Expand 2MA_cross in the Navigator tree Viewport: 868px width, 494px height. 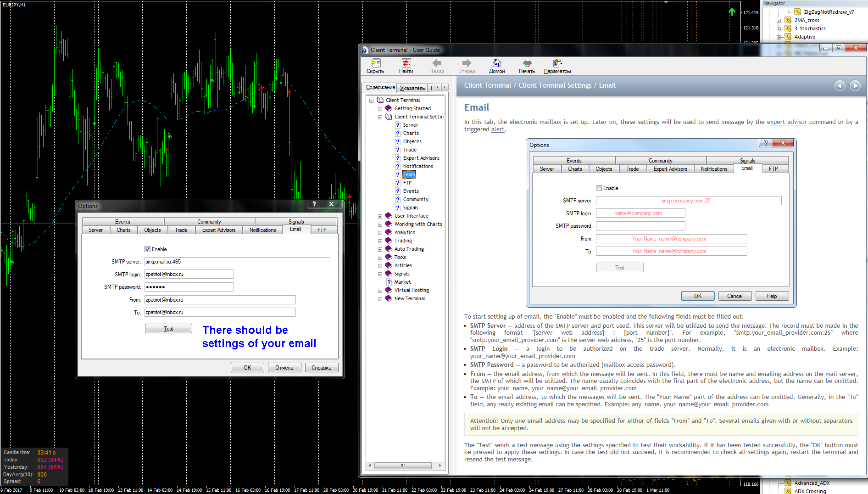pos(779,21)
